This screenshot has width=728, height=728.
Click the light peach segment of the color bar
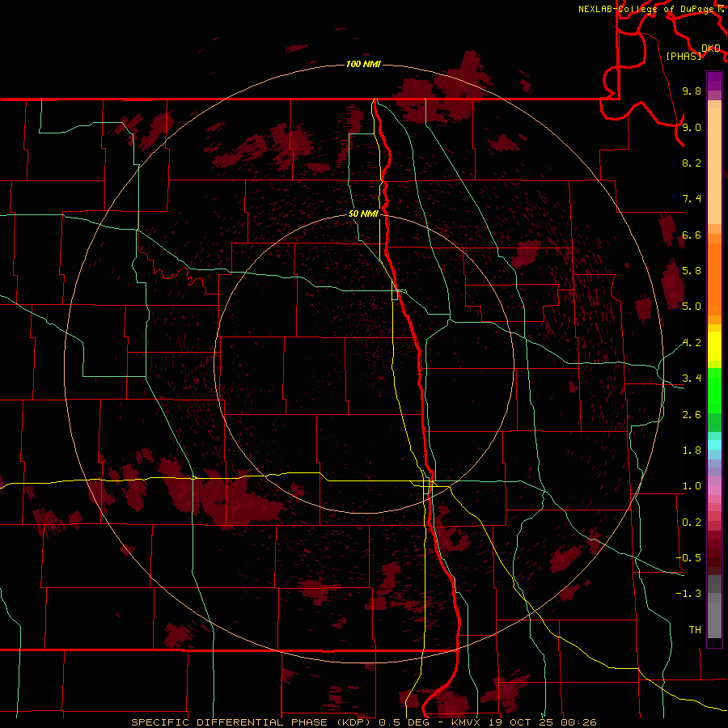click(x=714, y=166)
